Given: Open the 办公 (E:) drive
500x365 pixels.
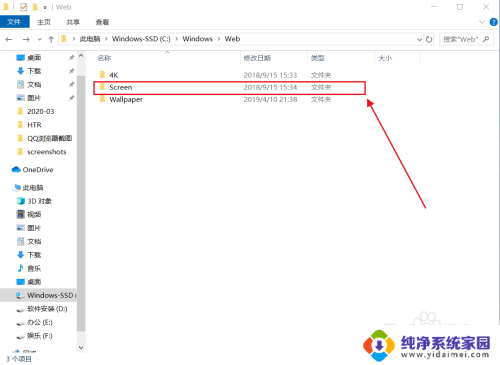Looking at the screenshot, I should pos(40,322).
